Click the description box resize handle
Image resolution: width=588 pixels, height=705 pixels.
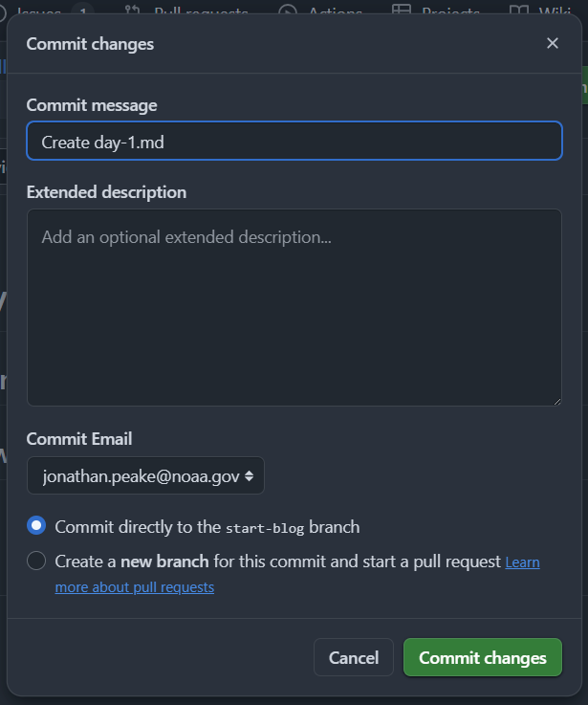557,402
